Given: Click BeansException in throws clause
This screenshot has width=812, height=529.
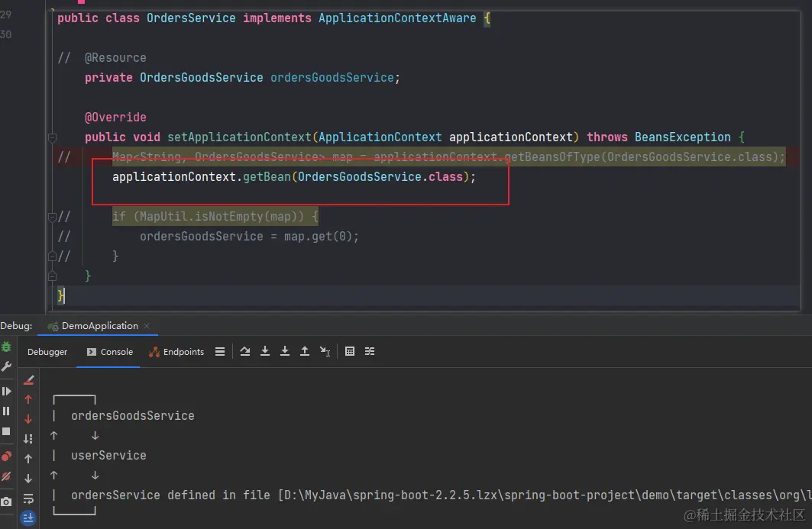Looking at the screenshot, I should pyautogui.click(x=683, y=137).
